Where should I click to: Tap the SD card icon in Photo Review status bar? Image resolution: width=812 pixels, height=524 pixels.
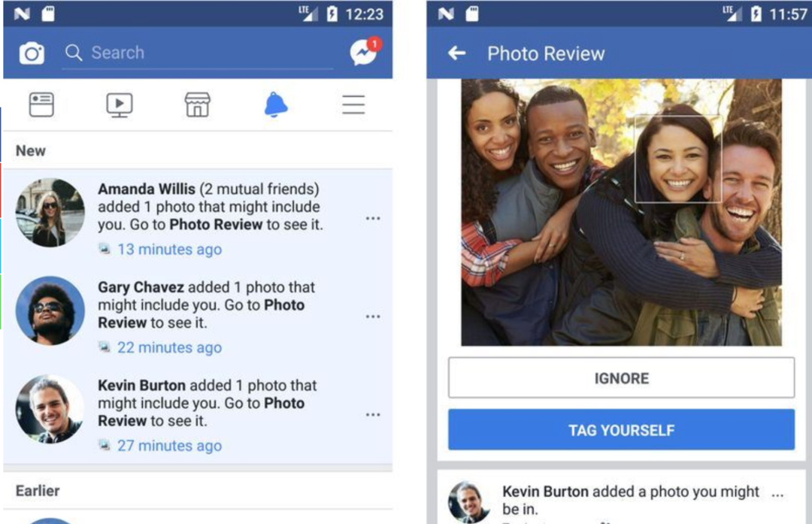472,14
